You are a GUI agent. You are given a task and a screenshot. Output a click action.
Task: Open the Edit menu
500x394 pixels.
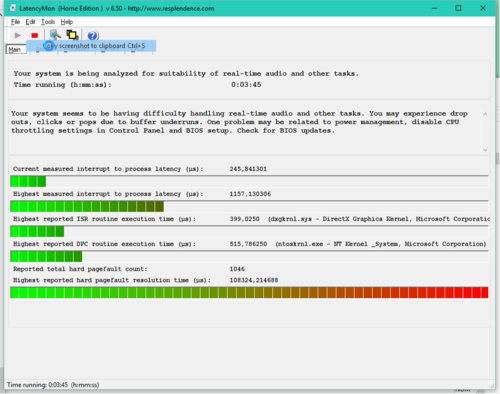click(x=30, y=22)
